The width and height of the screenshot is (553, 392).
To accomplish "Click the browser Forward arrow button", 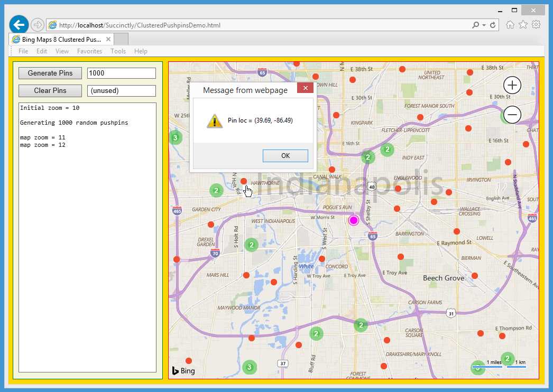I will [37, 25].
